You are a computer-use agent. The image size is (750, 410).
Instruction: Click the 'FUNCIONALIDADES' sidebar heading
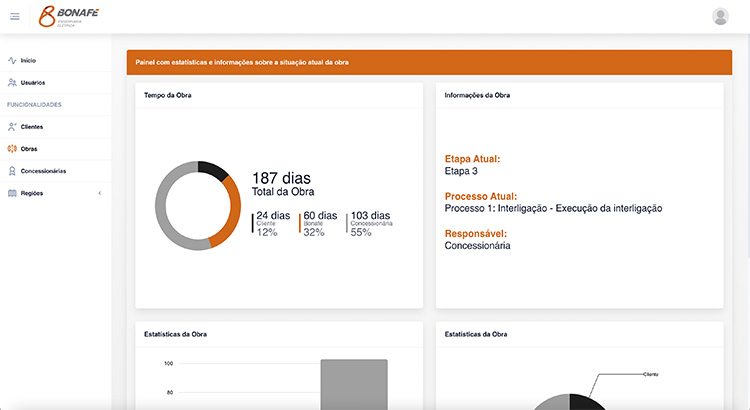pyautogui.click(x=34, y=105)
